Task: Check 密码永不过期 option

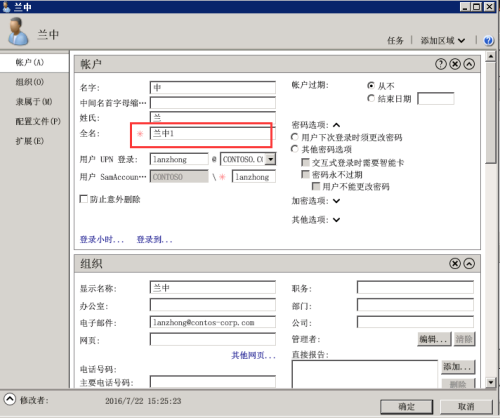Action: tap(305, 174)
